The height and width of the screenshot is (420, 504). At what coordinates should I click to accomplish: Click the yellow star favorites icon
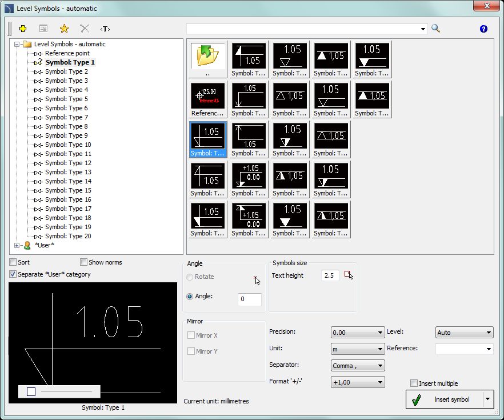(x=64, y=29)
